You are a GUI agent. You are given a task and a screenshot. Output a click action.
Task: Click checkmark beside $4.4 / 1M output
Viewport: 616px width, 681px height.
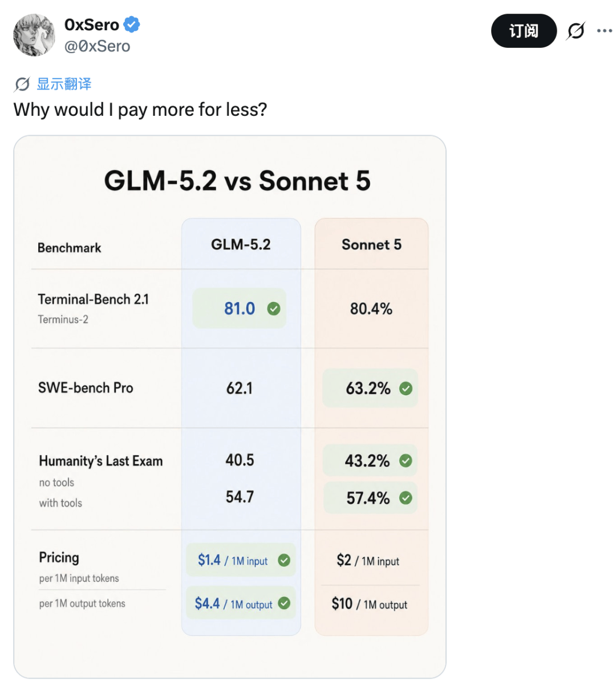tap(284, 603)
